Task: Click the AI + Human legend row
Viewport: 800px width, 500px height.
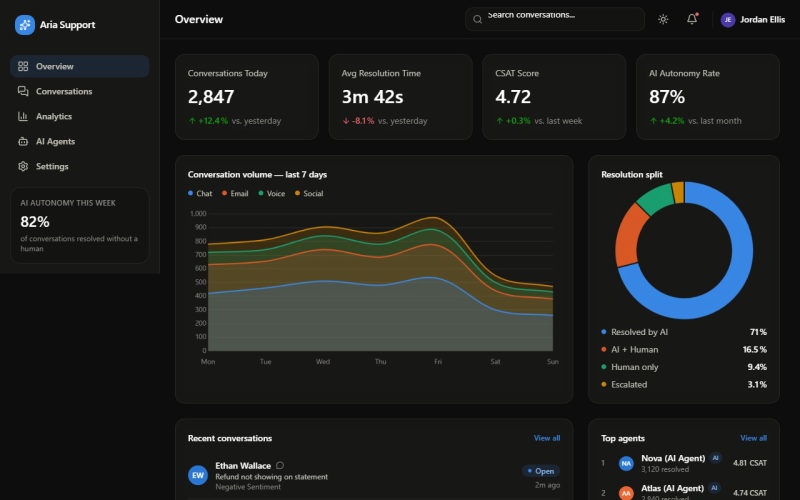Action: [x=684, y=349]
